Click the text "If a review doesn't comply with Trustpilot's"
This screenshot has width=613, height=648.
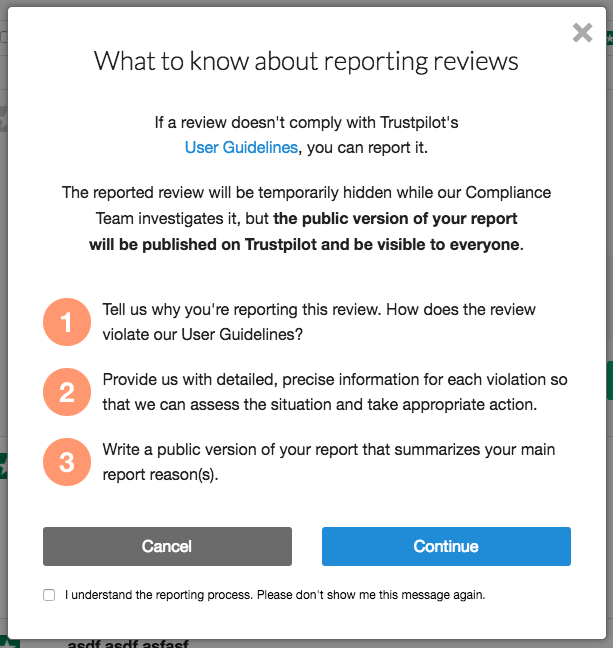pyautogui.click(x=306, y=123)
